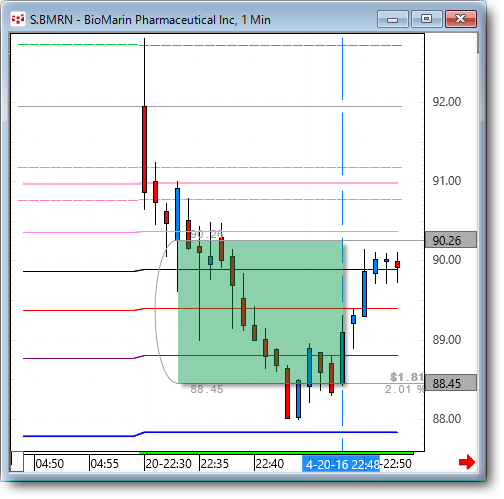This screenshot has height=499, width=504.
Task: Click the 90.00 price axis label
Action: pos(447,260)
